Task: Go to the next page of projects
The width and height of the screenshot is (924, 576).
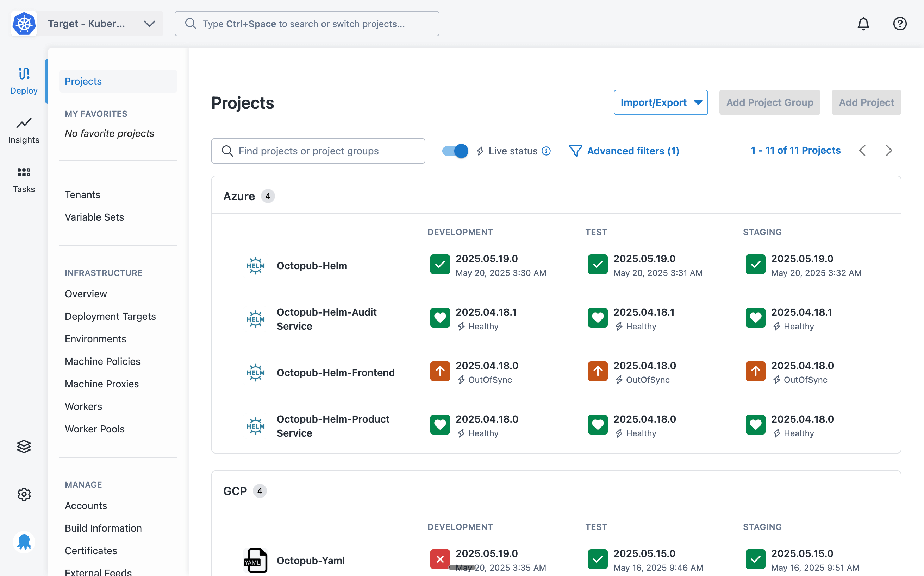Action: point(888,151)
